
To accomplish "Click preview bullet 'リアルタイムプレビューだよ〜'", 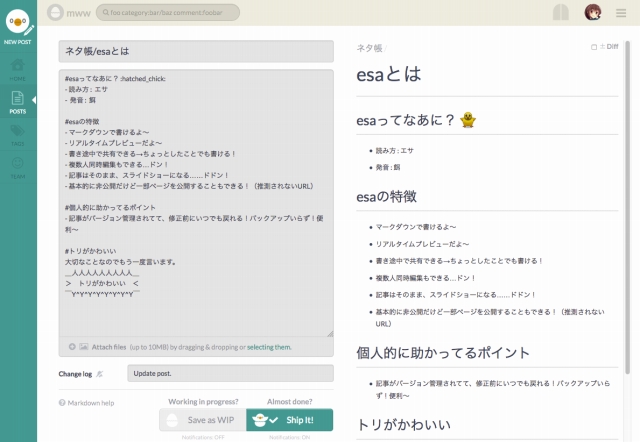I will [422, 244].
